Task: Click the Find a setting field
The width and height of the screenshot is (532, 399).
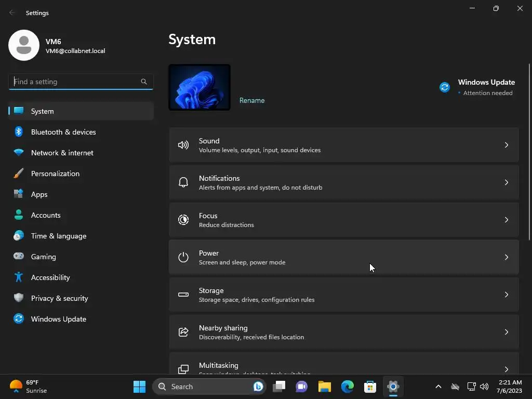Action: [x=81, y=82]
